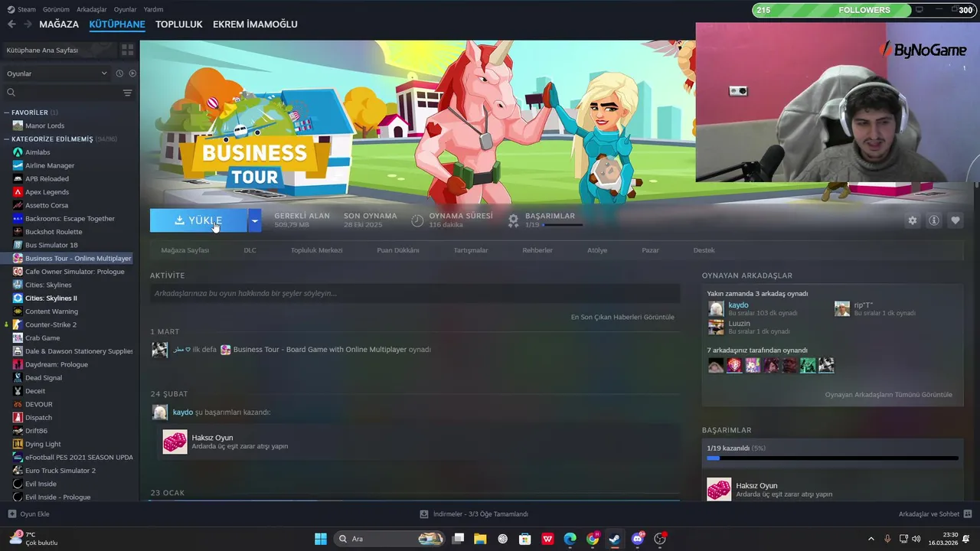Open the Oyunlar filter dropdown
This screenshot has height=551, width=980.
(x=57, y=73)
